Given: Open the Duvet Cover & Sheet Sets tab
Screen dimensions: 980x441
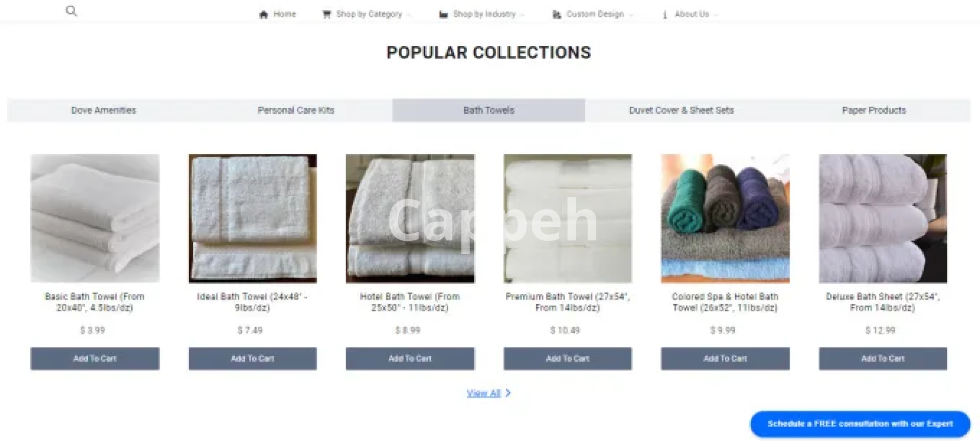Looking at the screenshot, I should pyautogui.click(x=681, y=110).
